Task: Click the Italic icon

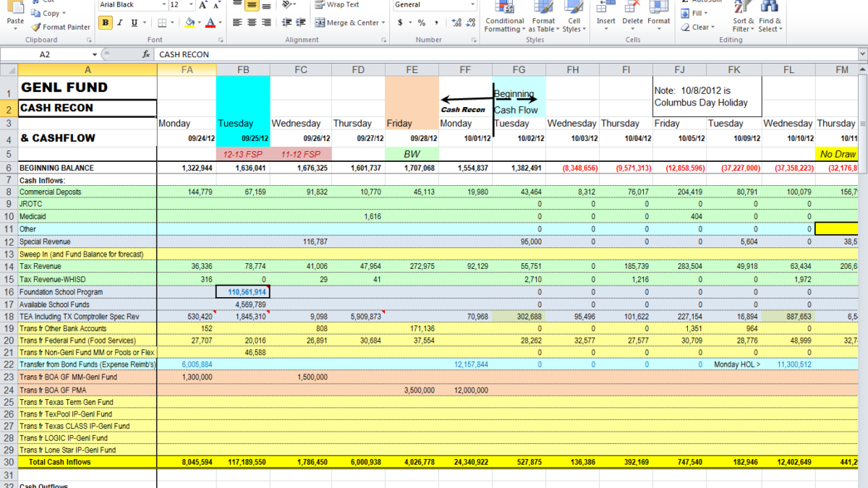Action: [121, 22]
